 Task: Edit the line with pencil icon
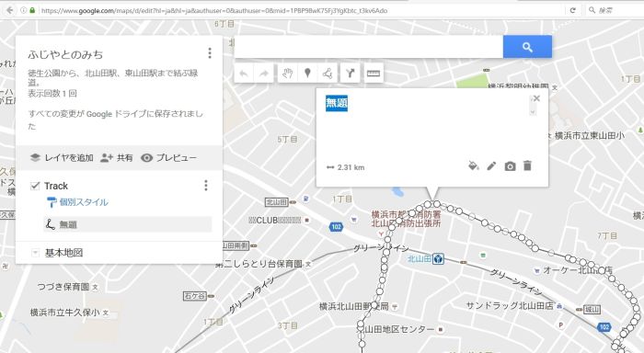click(491, 165)
